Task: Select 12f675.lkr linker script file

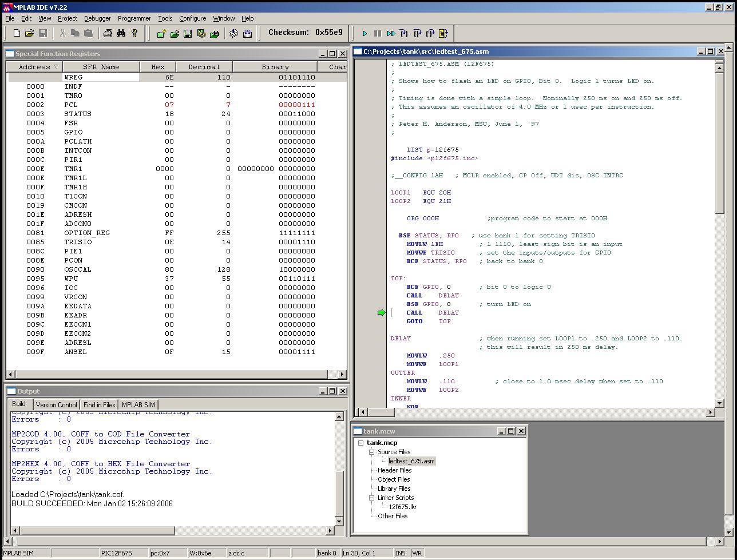Action: [403, 507]
